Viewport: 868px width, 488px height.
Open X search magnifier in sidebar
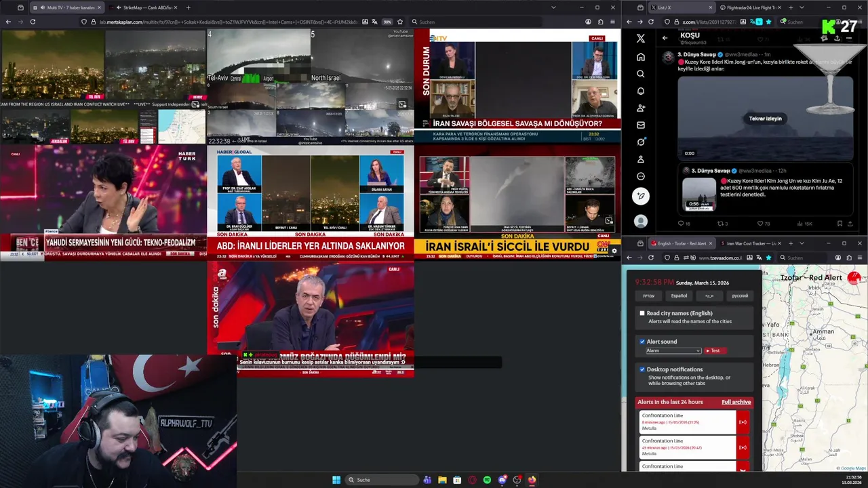tap(641, 74)
